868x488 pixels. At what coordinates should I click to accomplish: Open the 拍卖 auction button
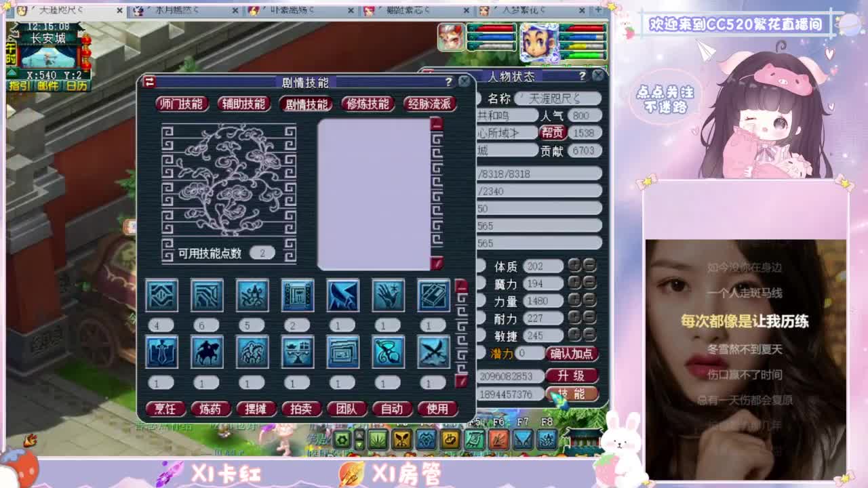(x=301, y=409)
